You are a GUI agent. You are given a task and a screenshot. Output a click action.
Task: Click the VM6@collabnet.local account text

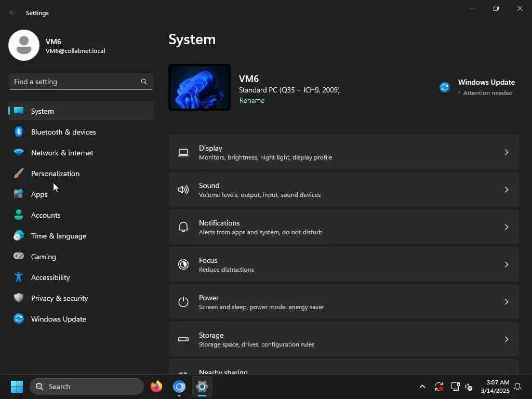click(x=75, y=51)
